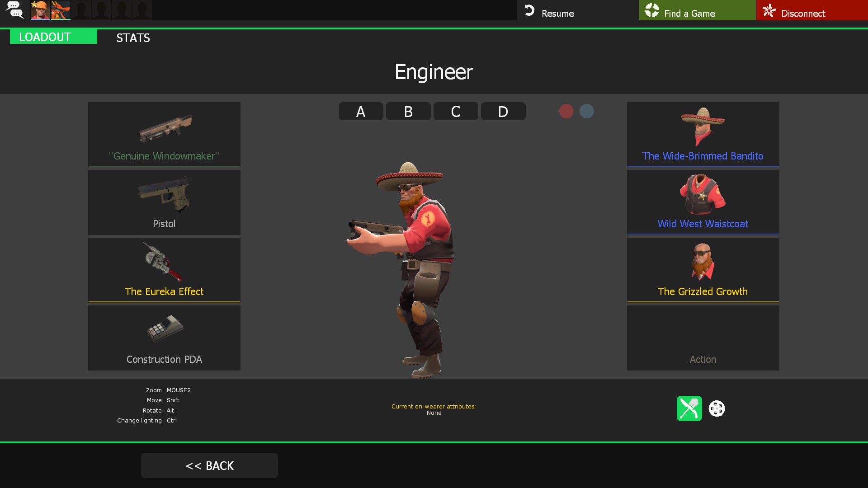Open the chat bubbles icon
868x488 pixels.
pos(15,10)
